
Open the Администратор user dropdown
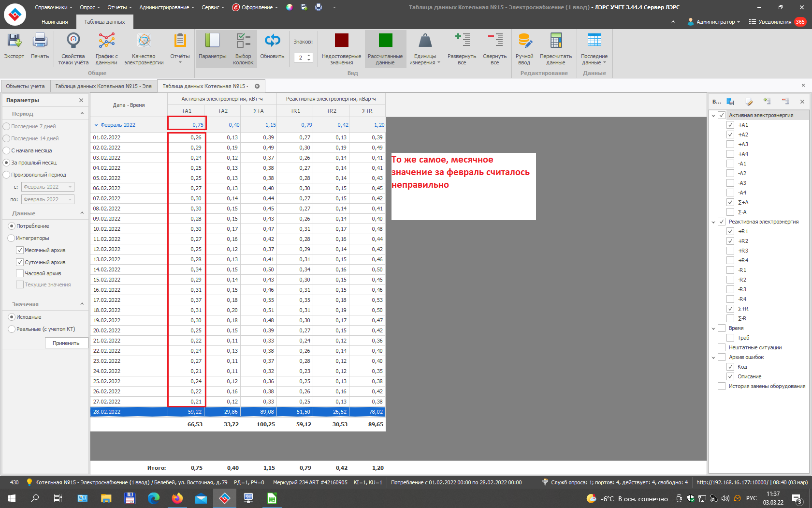click(714, 22)
